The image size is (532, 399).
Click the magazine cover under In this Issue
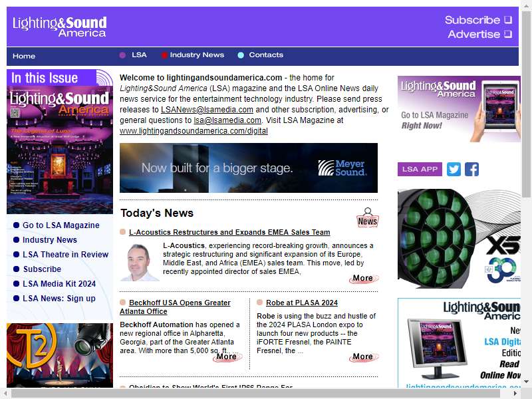coord(60,150)
